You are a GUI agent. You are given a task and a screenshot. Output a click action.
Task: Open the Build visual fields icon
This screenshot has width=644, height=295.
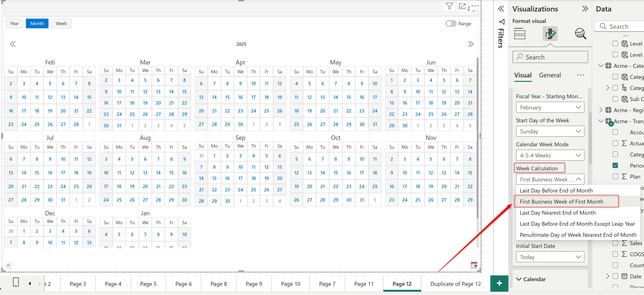[519, 34]
